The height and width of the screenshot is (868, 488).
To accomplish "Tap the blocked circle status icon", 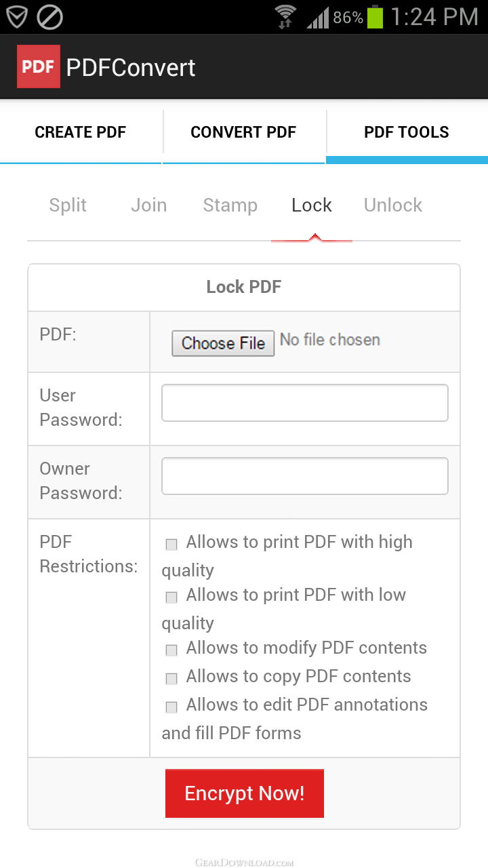I will coord(49,17).
